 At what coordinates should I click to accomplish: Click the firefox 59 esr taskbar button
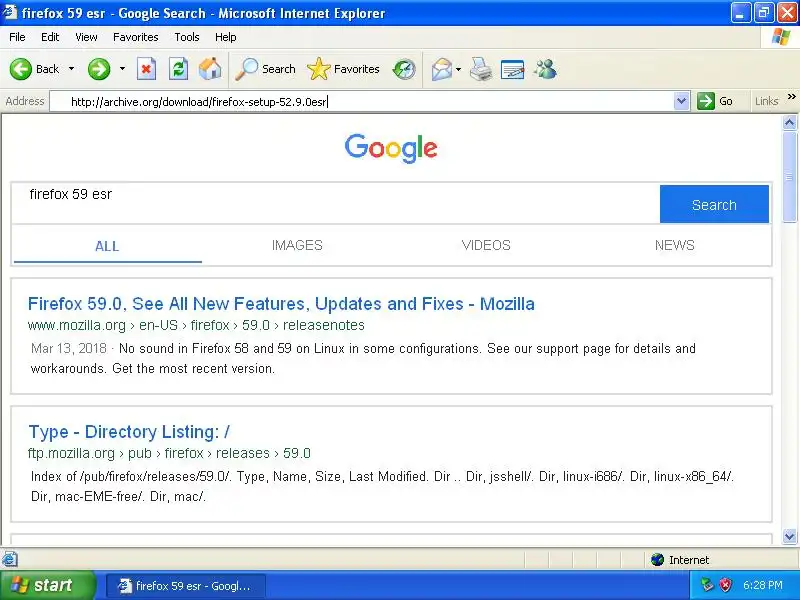pyautogui.click(x=186, y=586)
